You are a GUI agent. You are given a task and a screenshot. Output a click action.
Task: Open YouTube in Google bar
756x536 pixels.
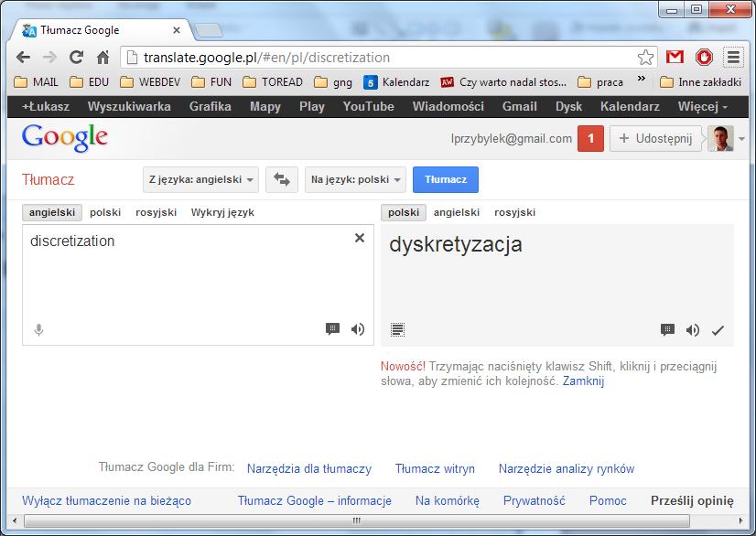(x=368, y=106)
